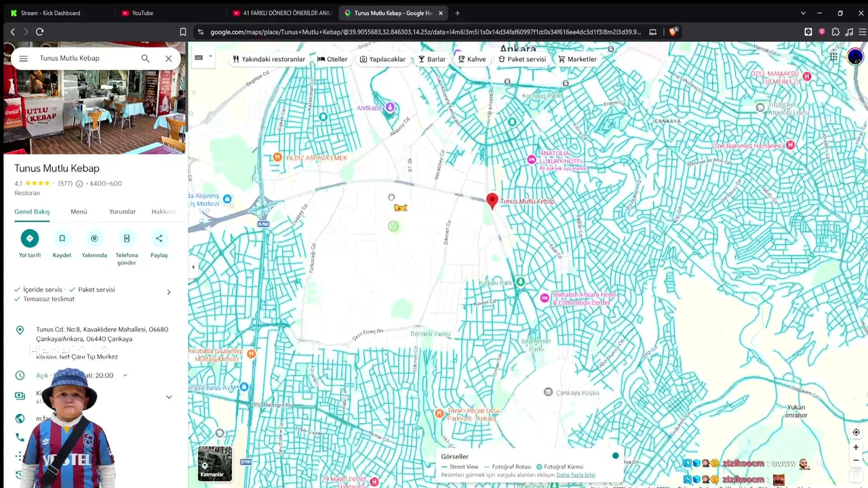868x488 pixels.
Task: Collapse the side panel arrow
Action: click(193, 267)
